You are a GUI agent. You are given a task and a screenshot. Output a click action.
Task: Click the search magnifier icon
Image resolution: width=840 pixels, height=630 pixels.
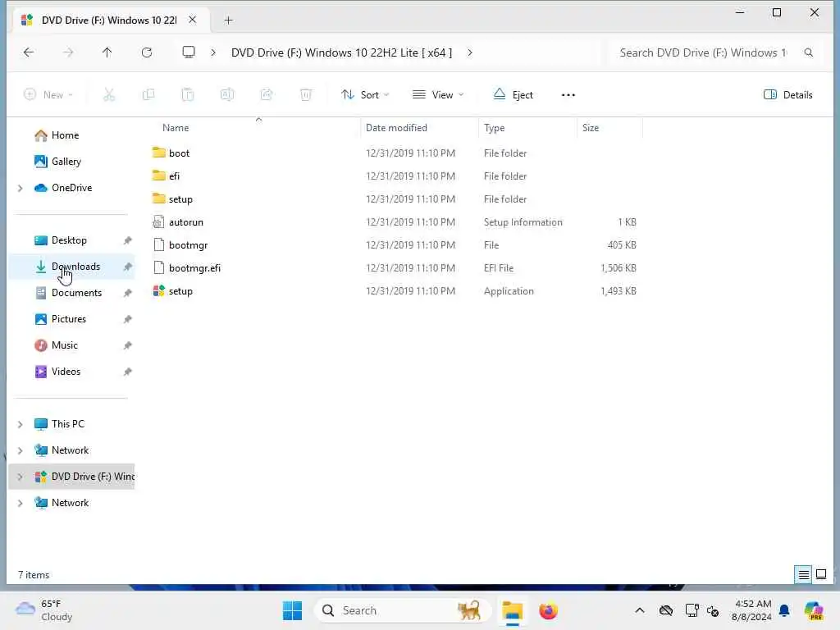pyautogui.click(x=809, y=52)
